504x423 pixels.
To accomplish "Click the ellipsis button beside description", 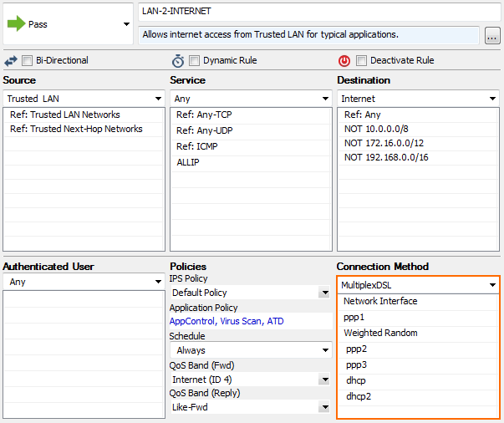I will [492, 35].
